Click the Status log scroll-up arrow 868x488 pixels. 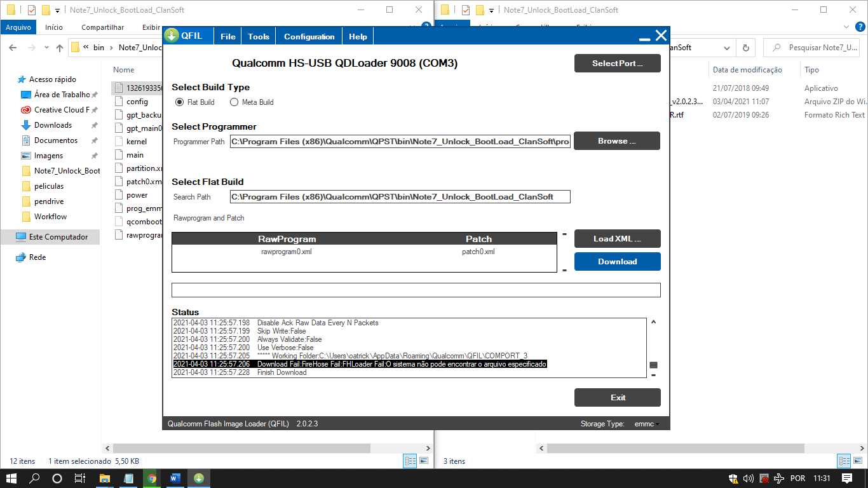click(653, 322)
